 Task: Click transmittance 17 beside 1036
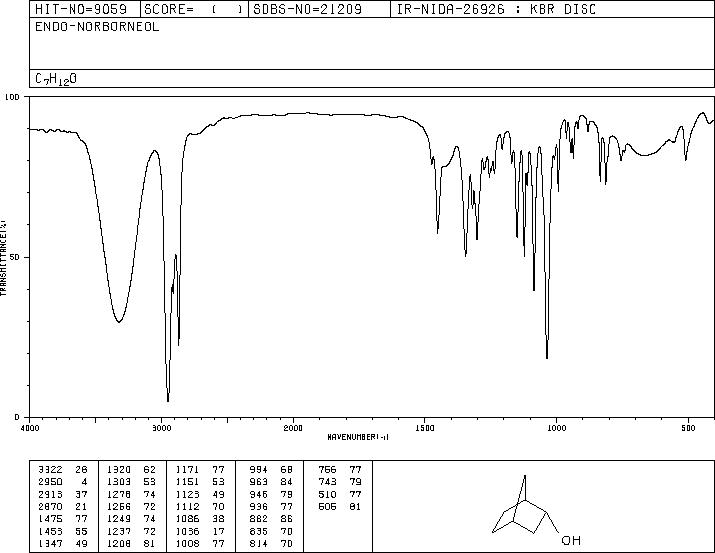coord(218,531)
